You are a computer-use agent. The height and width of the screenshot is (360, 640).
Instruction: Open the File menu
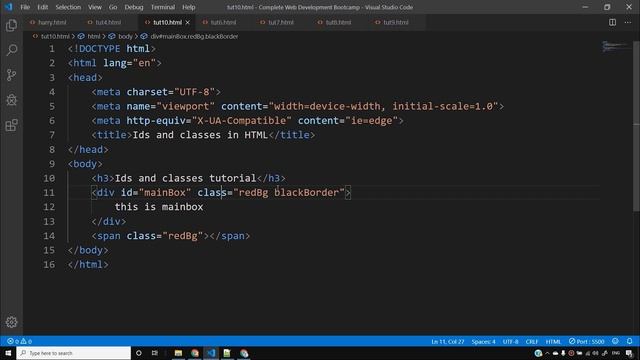pos(25,7)
